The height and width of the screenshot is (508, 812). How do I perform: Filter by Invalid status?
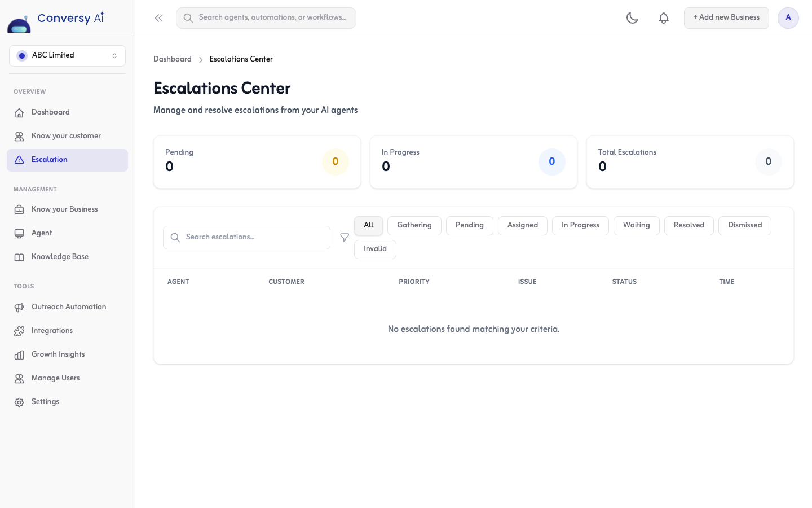(x=375, y=249)
